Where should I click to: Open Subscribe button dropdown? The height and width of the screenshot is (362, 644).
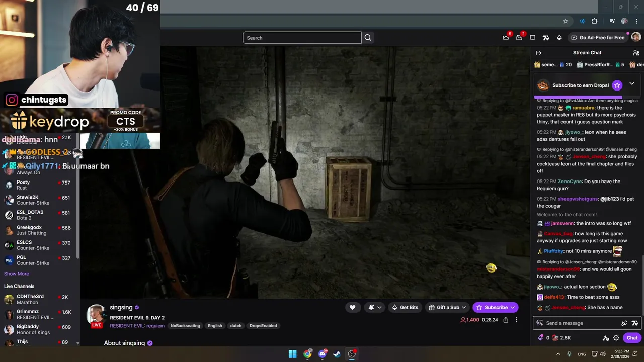[x=495, y=307]
